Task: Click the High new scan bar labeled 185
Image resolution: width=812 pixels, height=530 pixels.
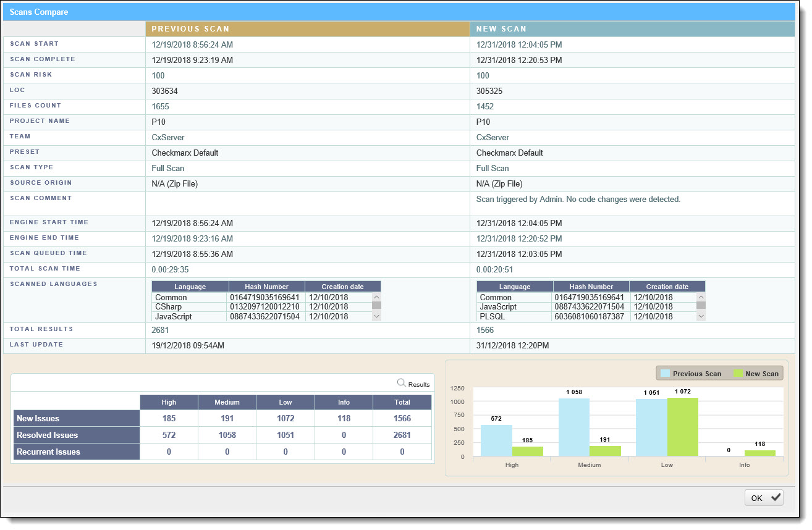Action: (x=528, y=452)
